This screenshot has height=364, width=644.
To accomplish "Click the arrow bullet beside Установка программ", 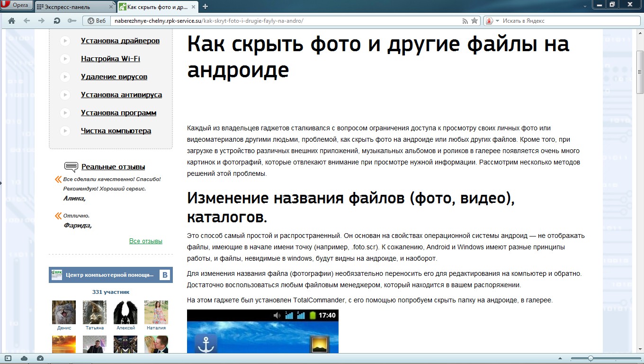I will (x=65, y=113).
